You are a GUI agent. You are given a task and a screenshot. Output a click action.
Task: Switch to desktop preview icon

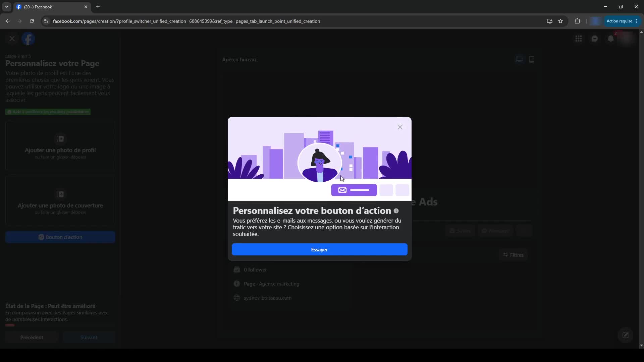coord(520,60)
